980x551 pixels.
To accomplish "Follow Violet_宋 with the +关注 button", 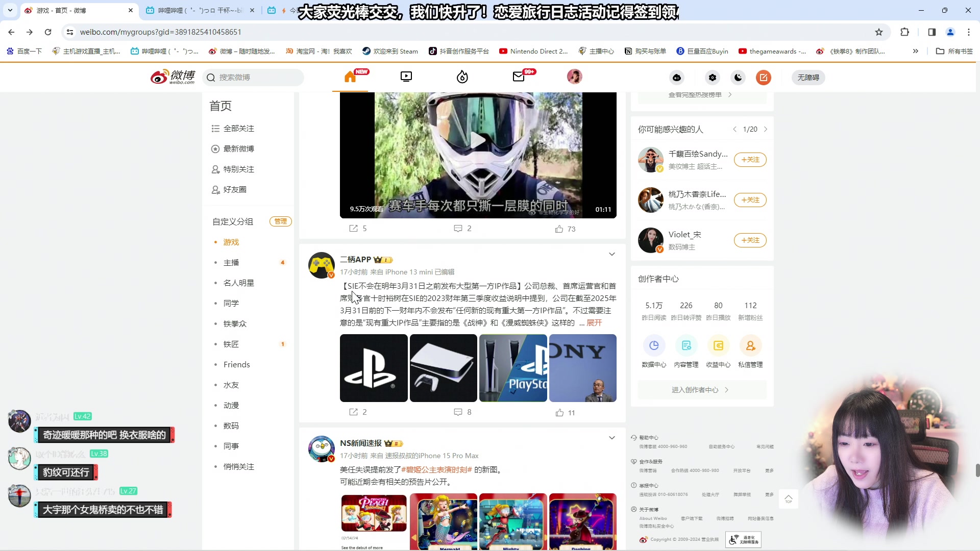I will pos(750,240).
